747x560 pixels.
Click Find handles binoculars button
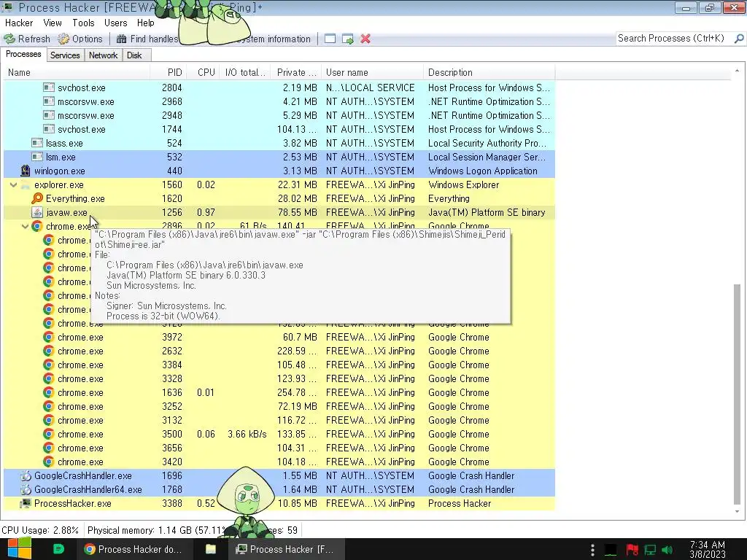tap(147, 39)
